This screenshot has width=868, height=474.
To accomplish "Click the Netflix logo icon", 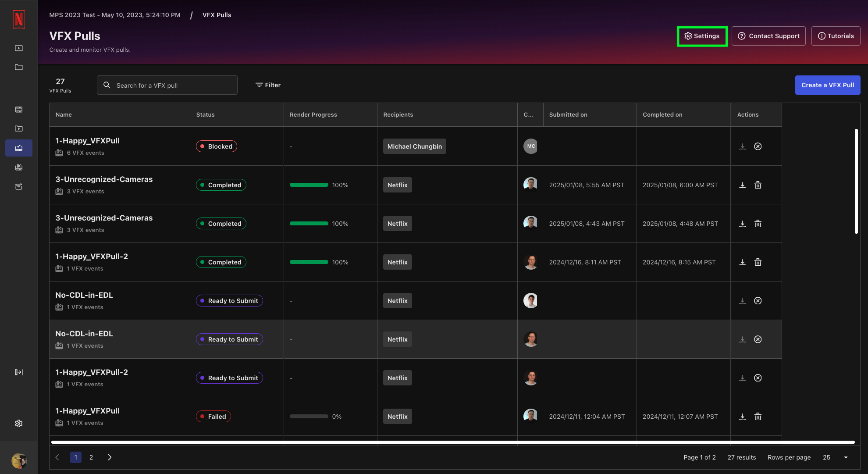I will 19,19.
